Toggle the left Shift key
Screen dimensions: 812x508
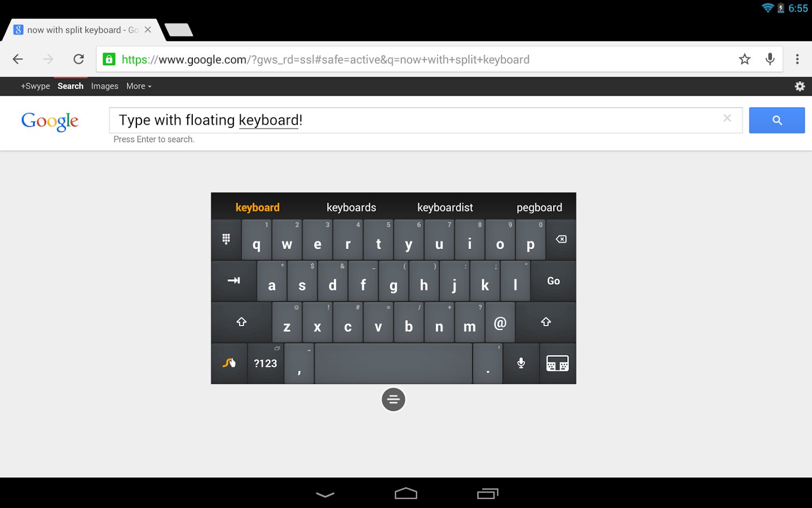(x=241, y=322)
